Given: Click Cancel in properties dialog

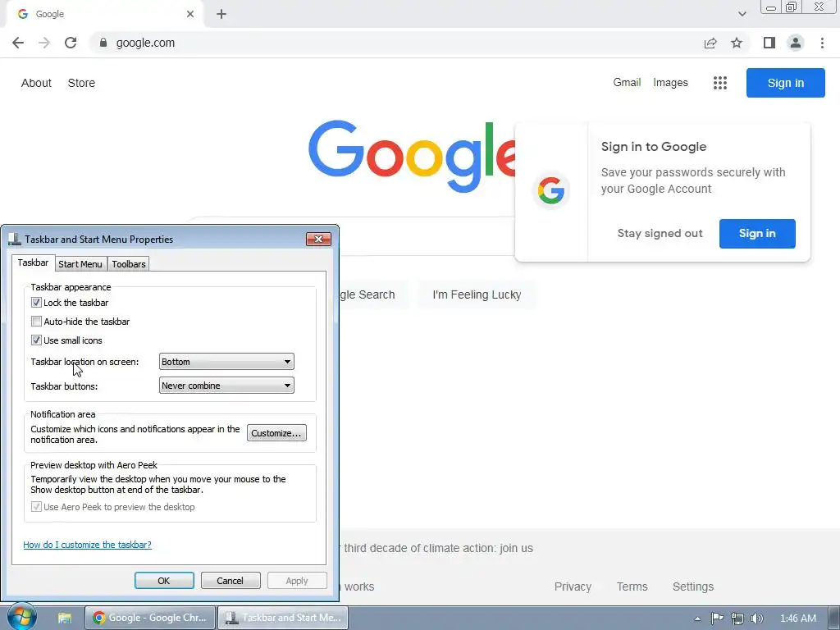Looking at the screenshot, I should point(231,581).
